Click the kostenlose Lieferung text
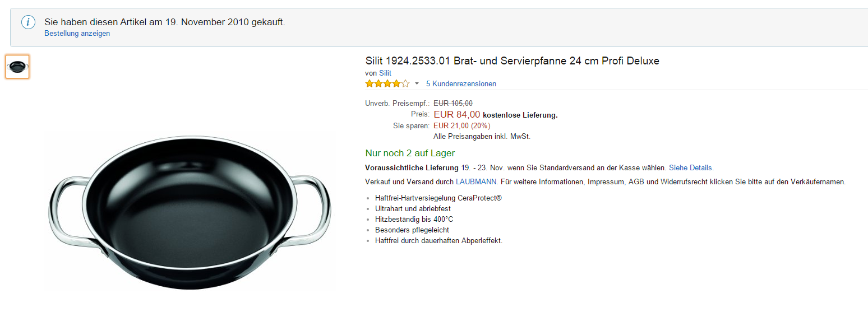The image size is (868, 312). tap(520, 115)
